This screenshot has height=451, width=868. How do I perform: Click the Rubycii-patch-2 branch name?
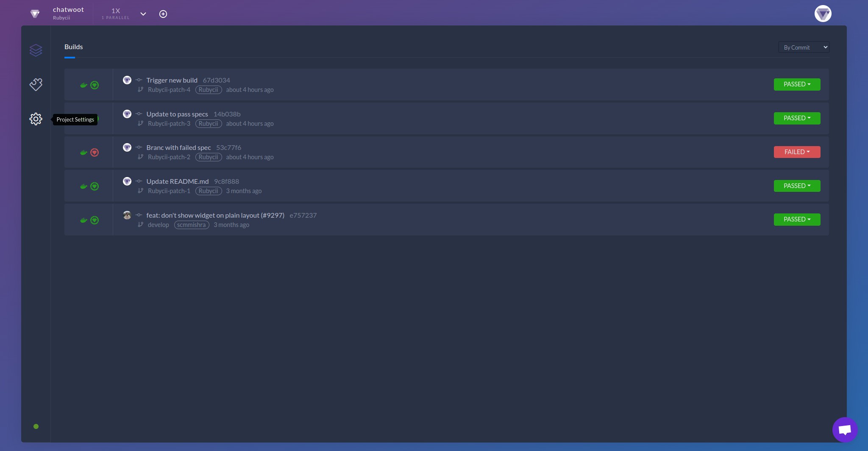tap(168, 157)
